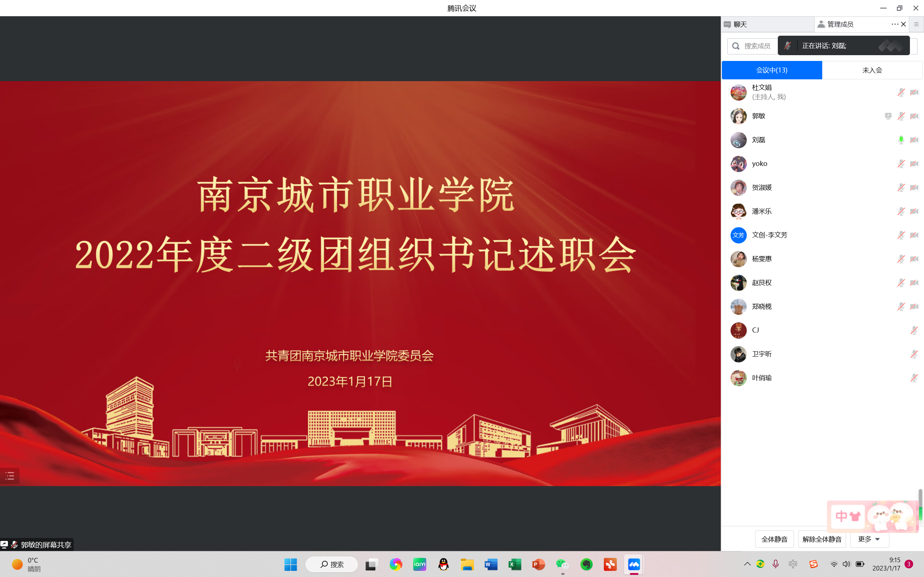Open the Tencent Meeting taskbar icon
This screenshot has height=577, width=924.
point(634,564)
